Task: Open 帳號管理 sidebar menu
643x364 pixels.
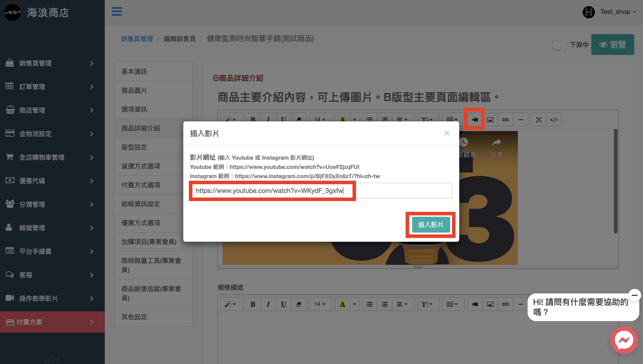Action: coord(52,228)
